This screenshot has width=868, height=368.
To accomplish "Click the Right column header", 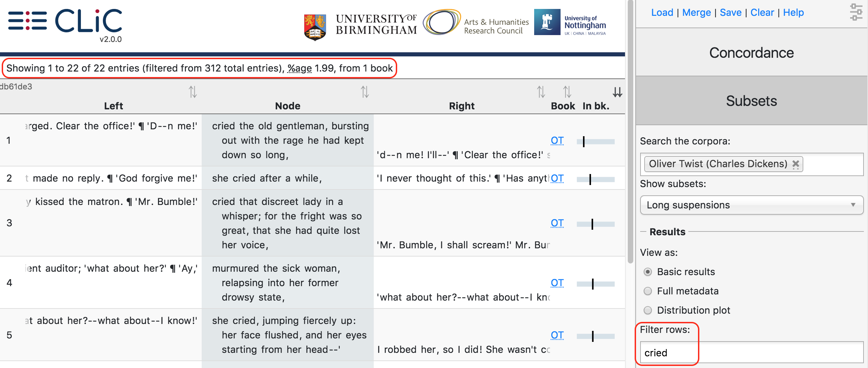I will tap(462, 106).
